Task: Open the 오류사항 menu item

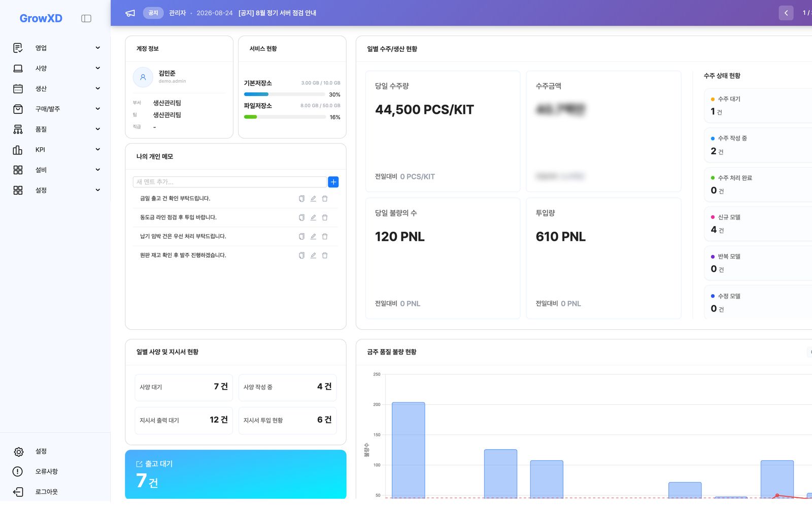Action: pyautogui.click(x=55, y=471)
